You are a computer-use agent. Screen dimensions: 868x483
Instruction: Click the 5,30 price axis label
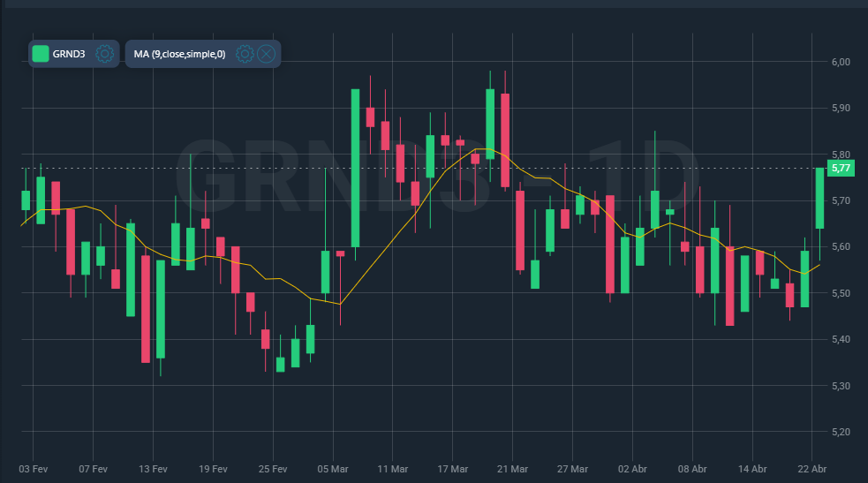point(841,386)
